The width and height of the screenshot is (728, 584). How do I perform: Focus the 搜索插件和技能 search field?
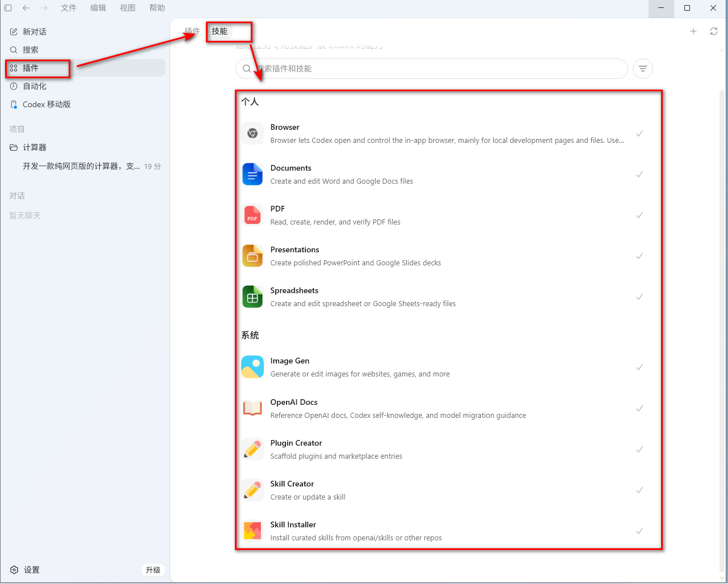pyautogui.click(x=432, y=69)
